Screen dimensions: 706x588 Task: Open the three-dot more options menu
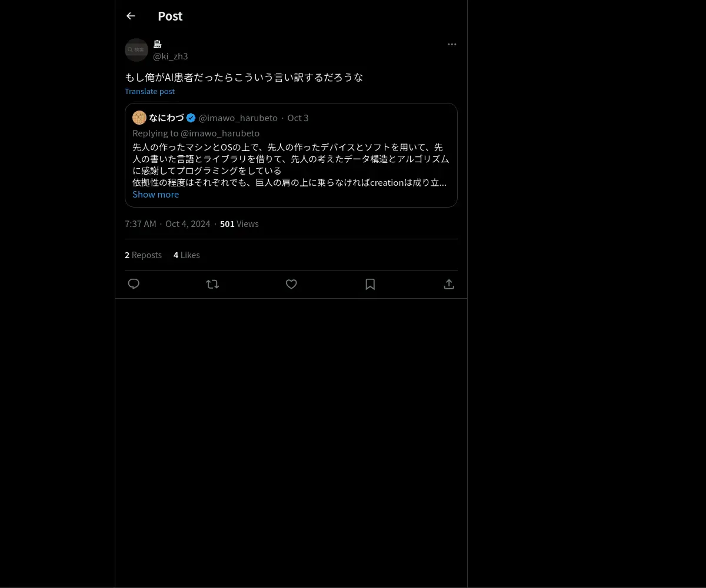click(452, 44)
